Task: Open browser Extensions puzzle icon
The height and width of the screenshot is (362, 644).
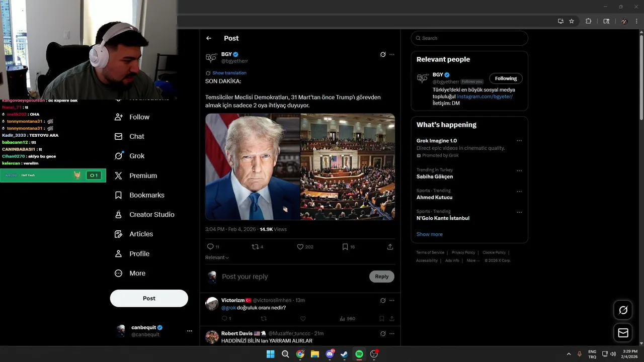Action: (x=588, y=21)
